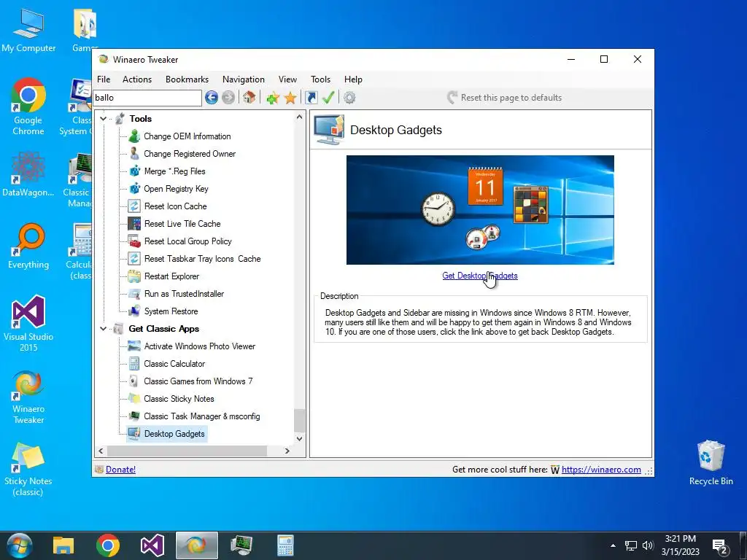Image resolution: width=747 pixels, height=560 pixels.
Task: Click the Winaero Tweaker desktop shortcut
Action: pos(28,397)
